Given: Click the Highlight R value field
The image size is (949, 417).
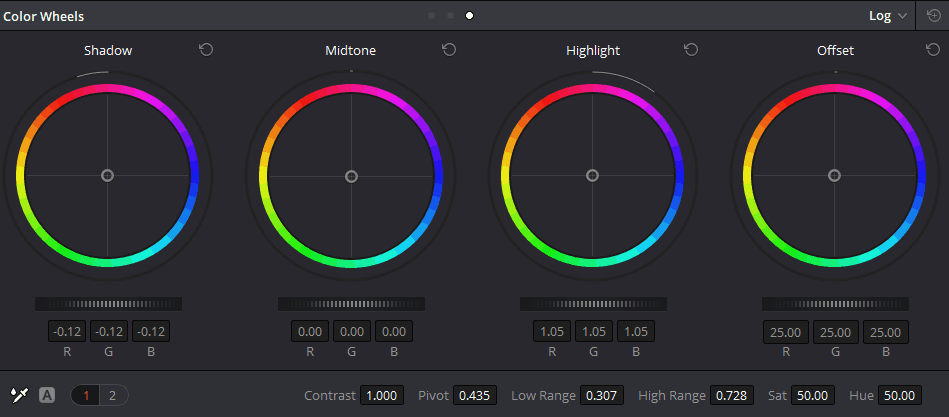Looking at the screenshot, I should pyautogui.click(x=552, y=332).
